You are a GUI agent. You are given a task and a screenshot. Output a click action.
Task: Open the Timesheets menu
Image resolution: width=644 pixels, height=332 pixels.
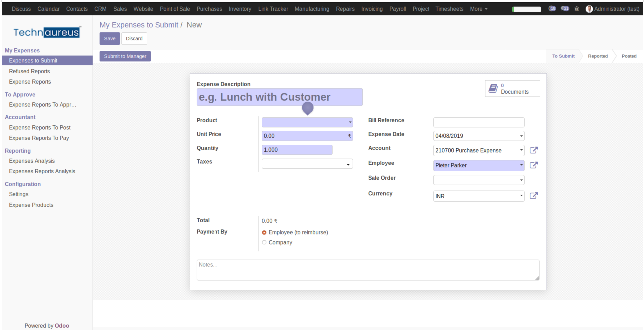point(449,9)
